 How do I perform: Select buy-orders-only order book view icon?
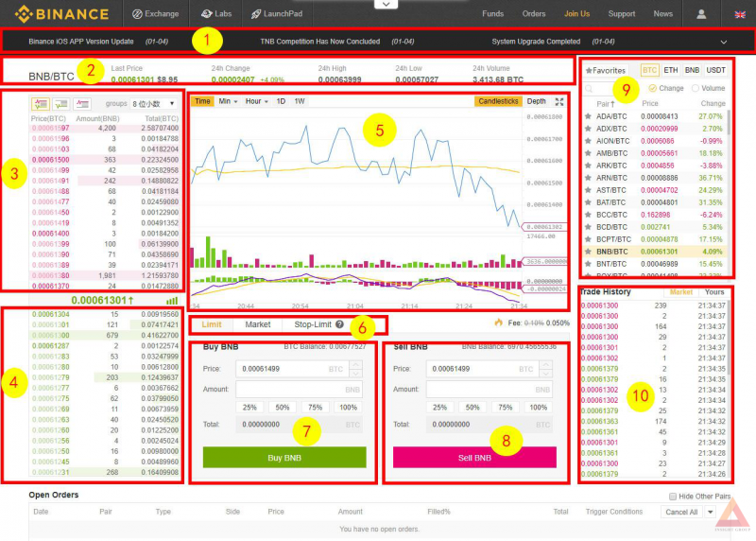click(61, 103)
